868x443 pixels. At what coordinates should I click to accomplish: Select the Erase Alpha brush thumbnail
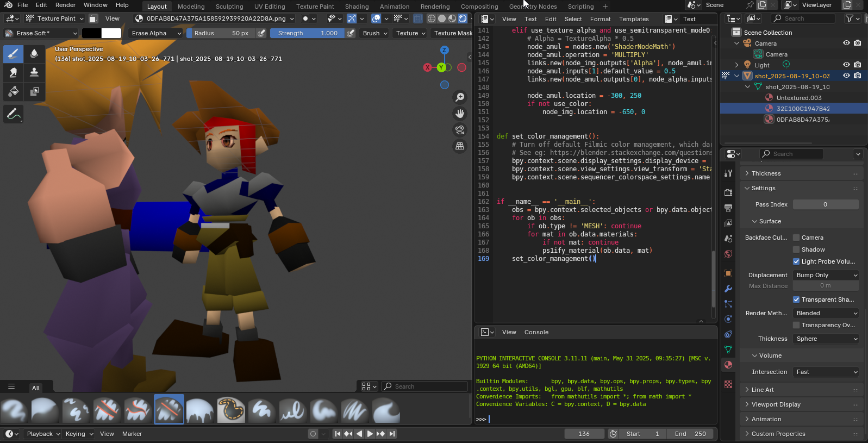[169, 409]
